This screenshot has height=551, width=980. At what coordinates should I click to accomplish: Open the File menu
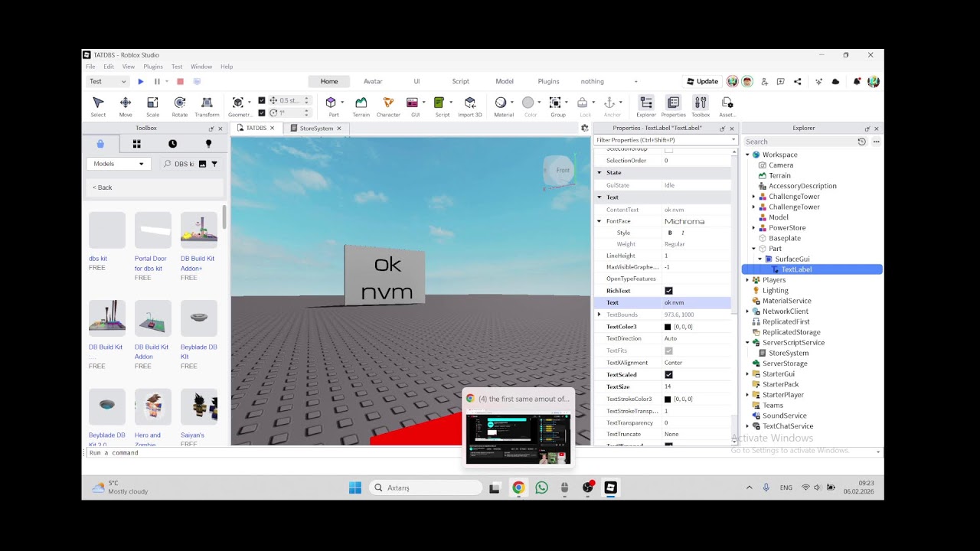pyautogui.click(x=90, y=67)
